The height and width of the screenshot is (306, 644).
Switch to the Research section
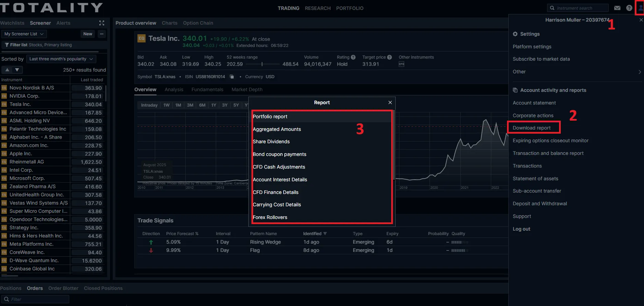coord(318,8)
